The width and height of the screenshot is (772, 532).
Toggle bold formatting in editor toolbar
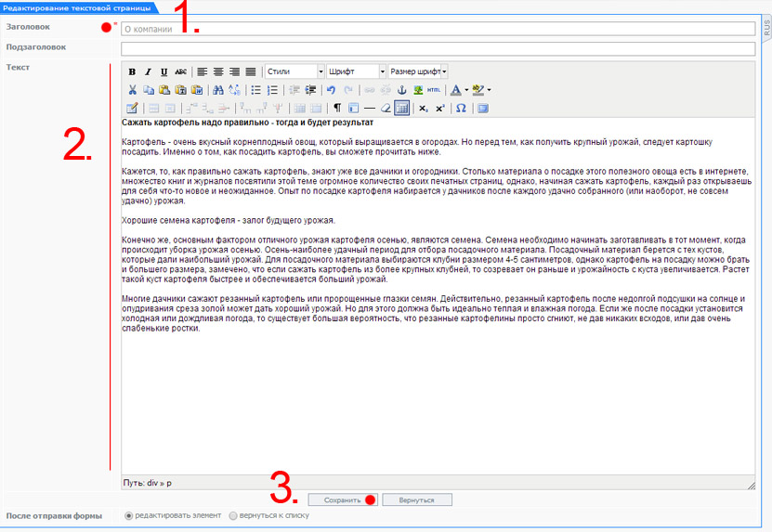tap(132, 71)
